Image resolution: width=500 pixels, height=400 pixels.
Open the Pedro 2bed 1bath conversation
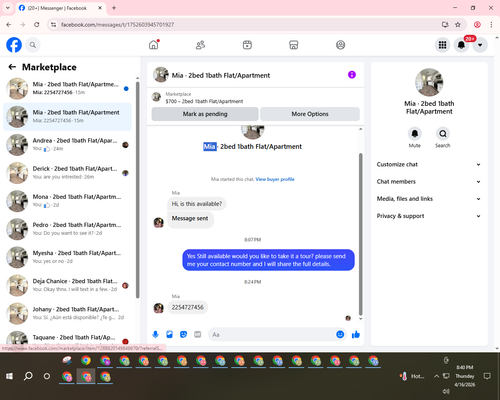(x=68, y=229)
